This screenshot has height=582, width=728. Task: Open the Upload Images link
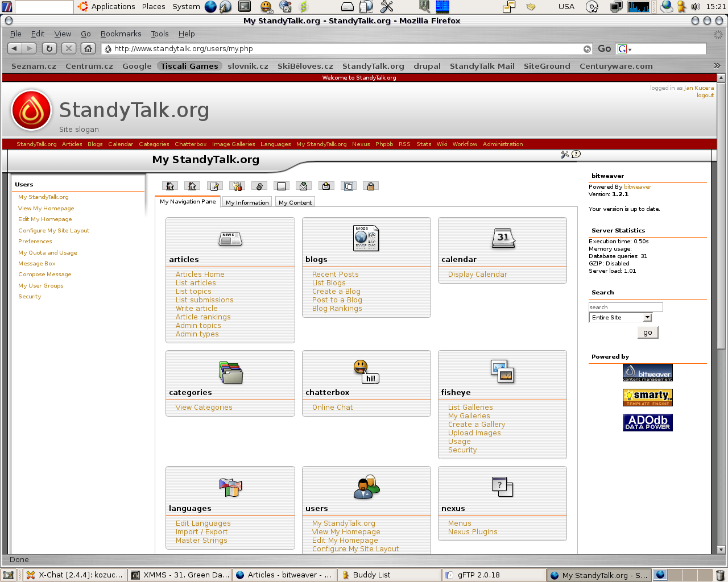(x=474, y=433)
